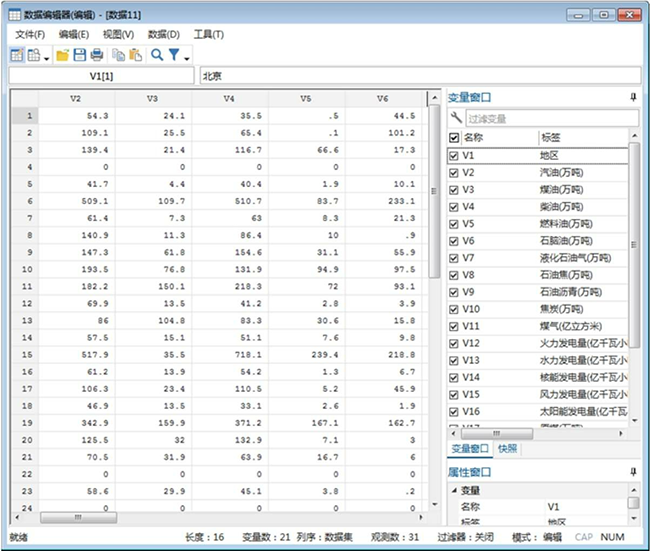Uncheck variable V2 checkbox
Viewport: 650px width, 551px height.
(454, 173)
